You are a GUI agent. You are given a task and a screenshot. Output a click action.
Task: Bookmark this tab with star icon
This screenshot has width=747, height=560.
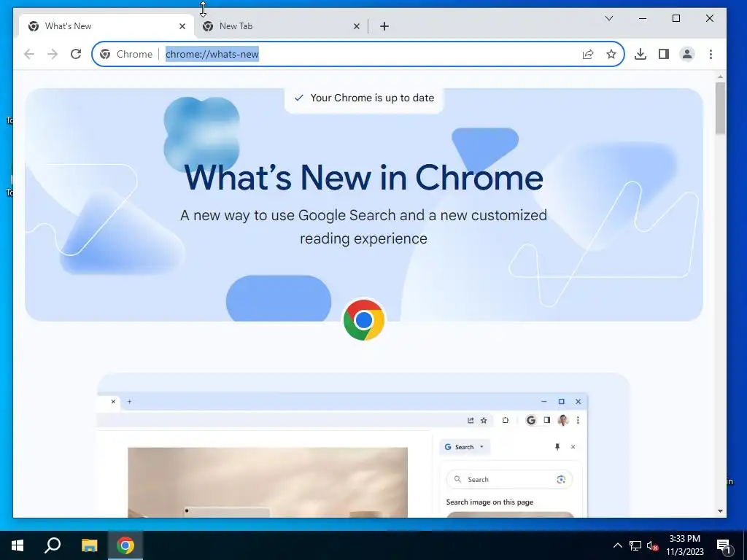click(x=611, y=54)
